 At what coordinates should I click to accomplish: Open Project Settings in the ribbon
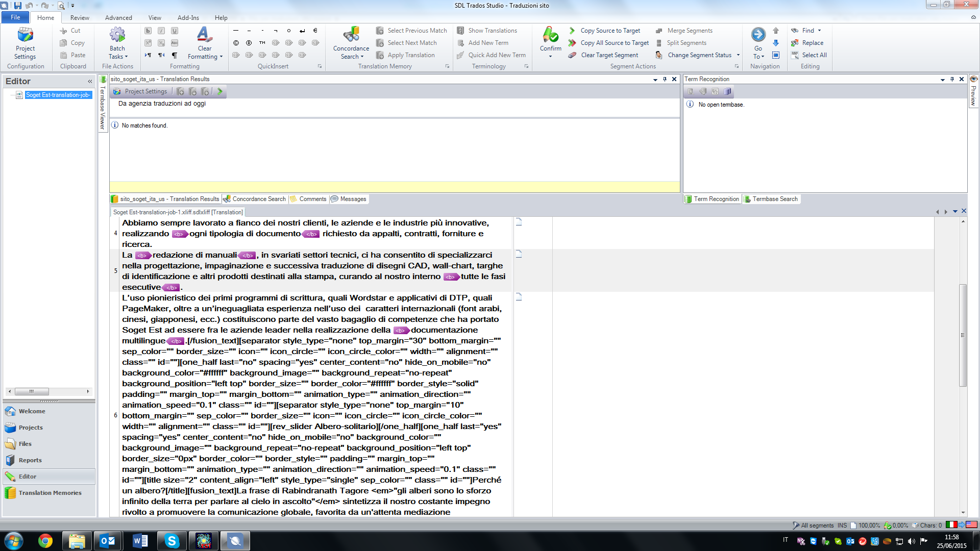click(x=25, y=43)
